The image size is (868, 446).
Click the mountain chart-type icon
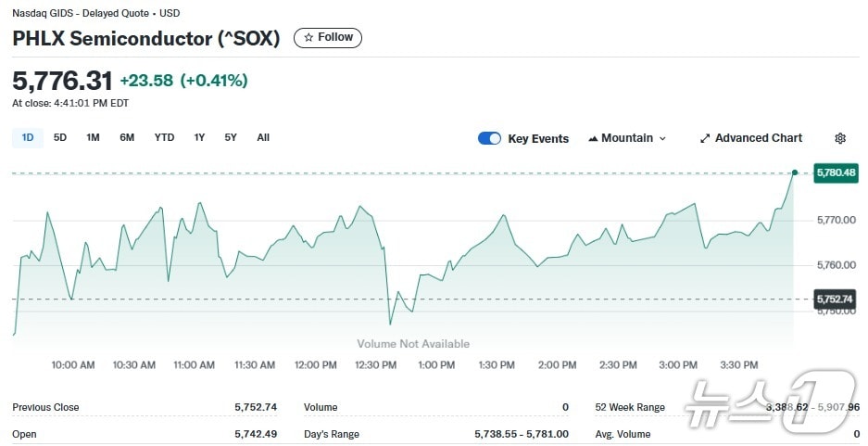593,138
